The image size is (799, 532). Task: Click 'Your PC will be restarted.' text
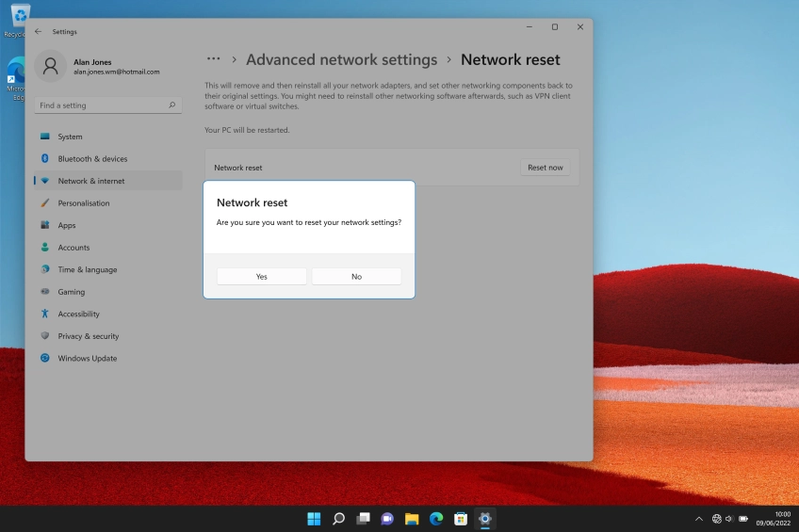247,130
